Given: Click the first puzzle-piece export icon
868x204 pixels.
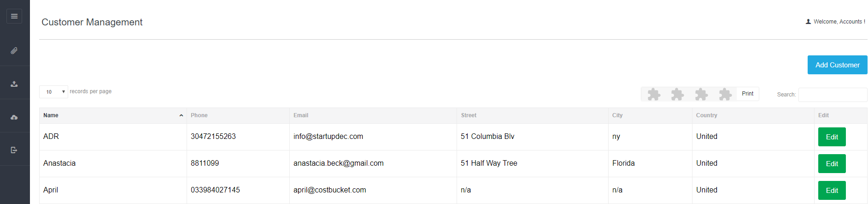Looking at the screenshot, I should click(654, 94).
